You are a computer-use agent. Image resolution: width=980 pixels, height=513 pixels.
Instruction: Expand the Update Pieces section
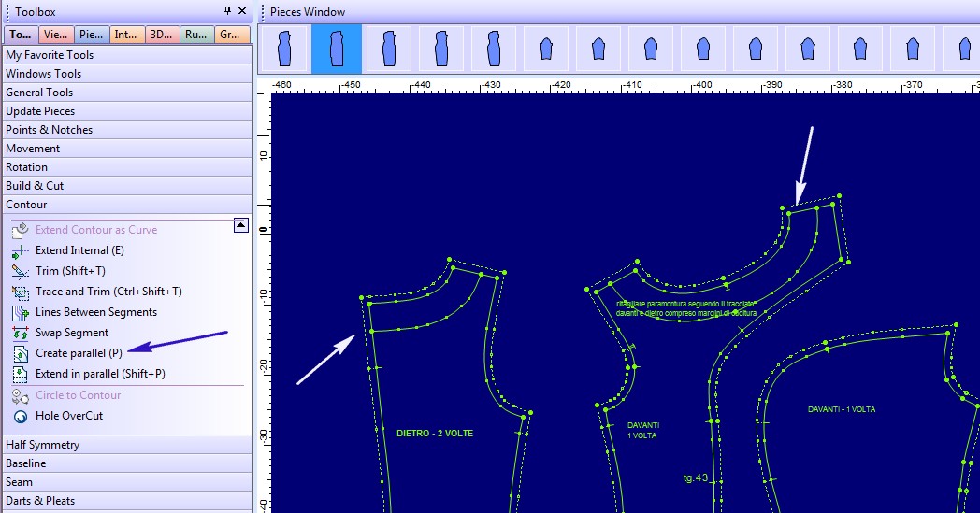coord(127,111)
